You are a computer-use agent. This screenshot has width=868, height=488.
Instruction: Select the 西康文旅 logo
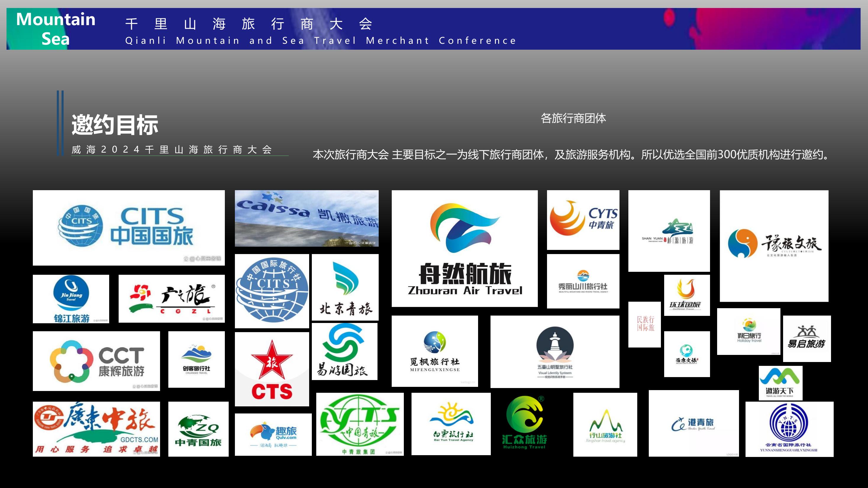pos(687,354)
